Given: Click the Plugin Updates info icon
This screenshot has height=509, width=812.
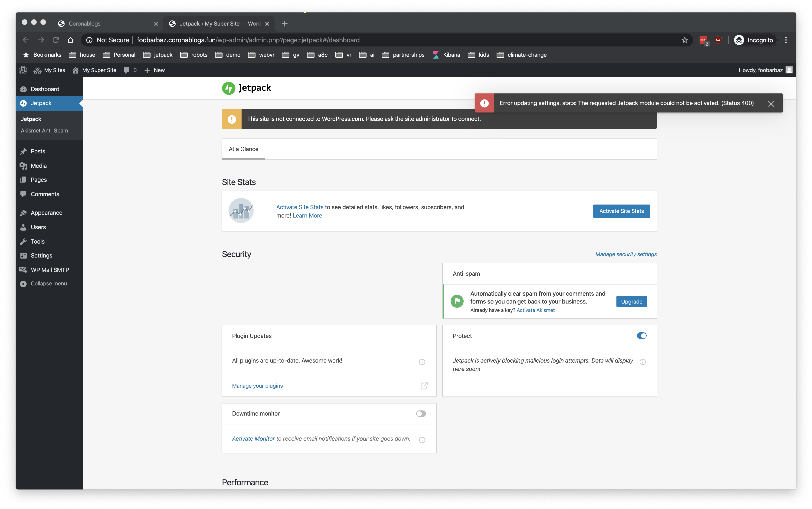Looking at the screenshot, I should pos(422,362).
